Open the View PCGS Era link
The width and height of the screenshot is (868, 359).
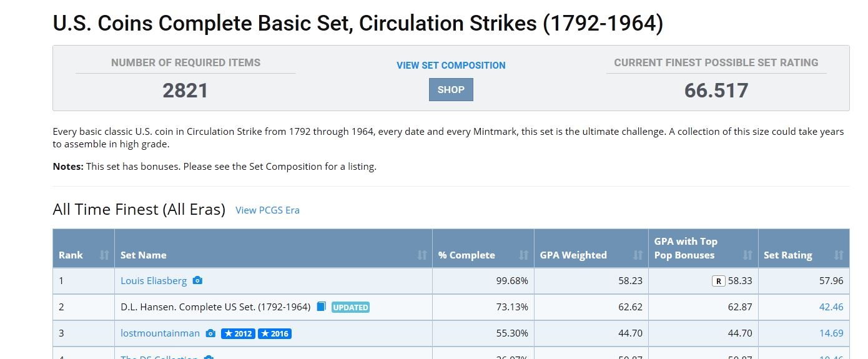tap(267, 210)
